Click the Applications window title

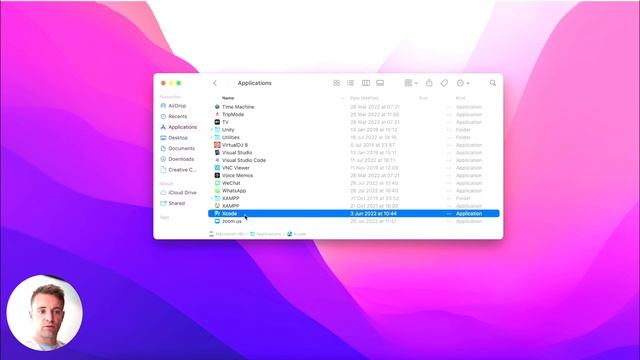pyautogui.click(x=255, y=83)
